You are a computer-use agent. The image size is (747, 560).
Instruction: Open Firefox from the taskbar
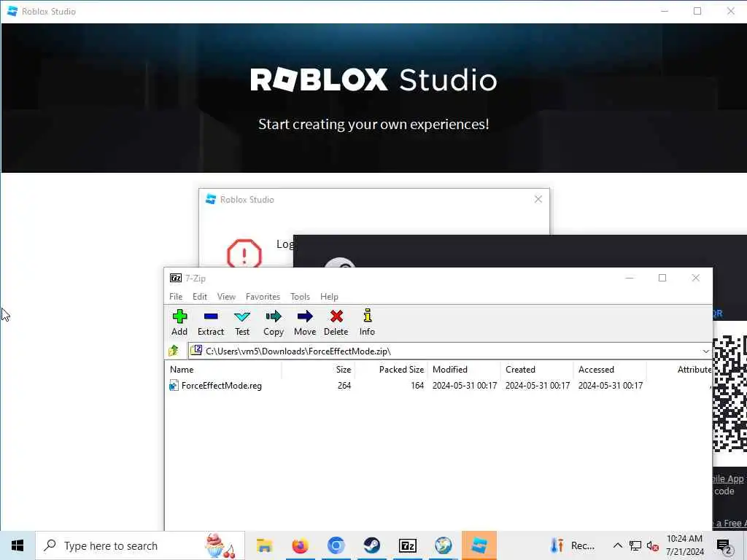click(300, 545)
